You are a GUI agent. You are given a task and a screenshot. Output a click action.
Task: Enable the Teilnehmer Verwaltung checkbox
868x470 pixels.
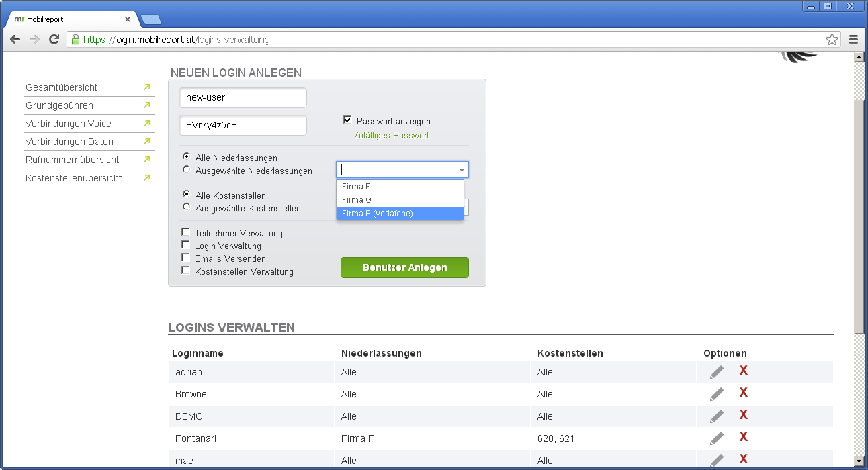coord(185,232)
